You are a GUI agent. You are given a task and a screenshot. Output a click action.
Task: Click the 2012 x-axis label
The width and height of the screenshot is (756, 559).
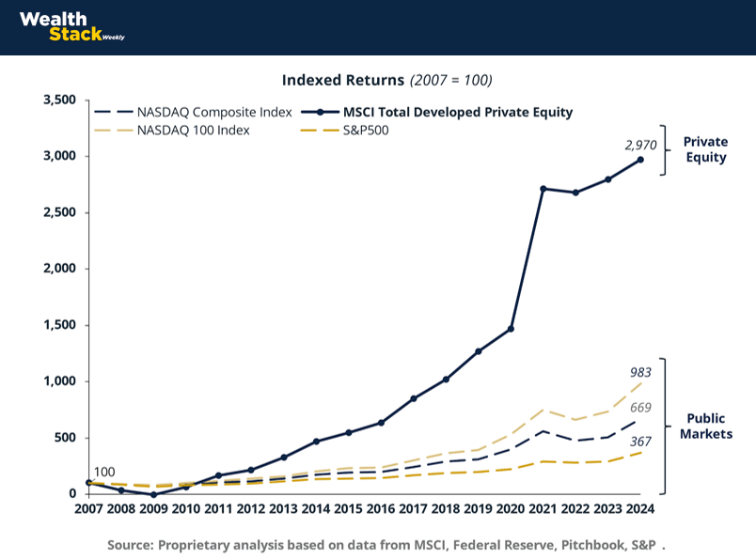[251, 509]
